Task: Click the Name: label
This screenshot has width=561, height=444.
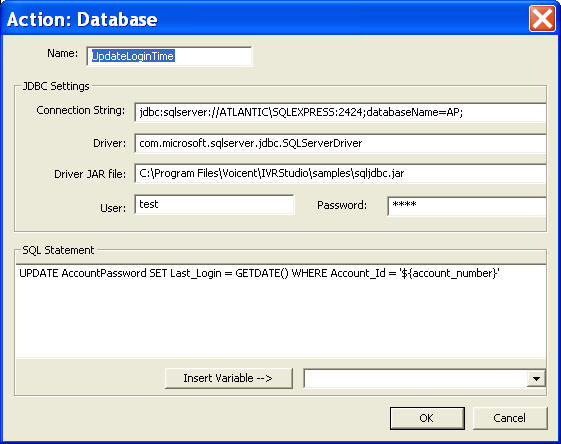Action: [x=63, y=53]
